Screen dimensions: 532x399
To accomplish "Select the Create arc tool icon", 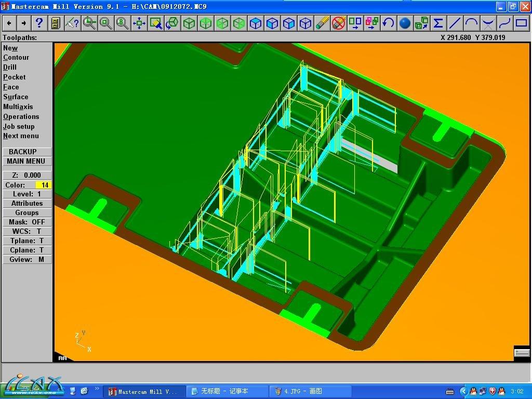I will (471, 23).
